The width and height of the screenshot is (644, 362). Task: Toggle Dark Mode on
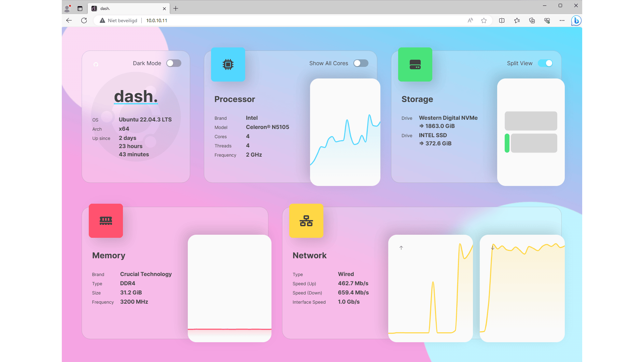point(174,63)
